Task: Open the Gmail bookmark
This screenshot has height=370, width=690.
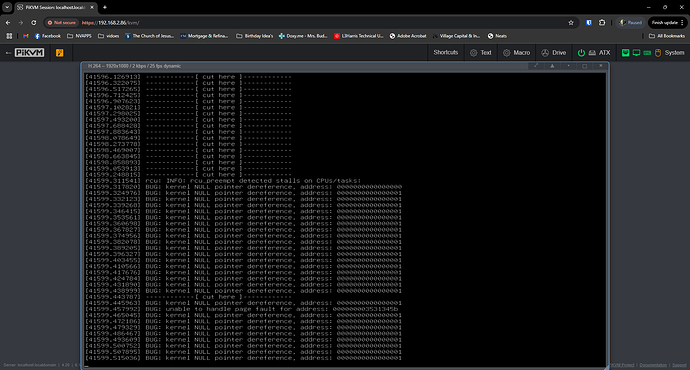Action: click(26, 36)
